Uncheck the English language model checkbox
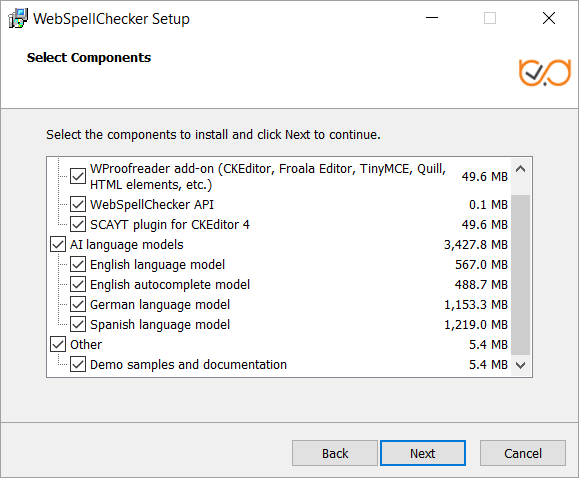 [78, 264]
